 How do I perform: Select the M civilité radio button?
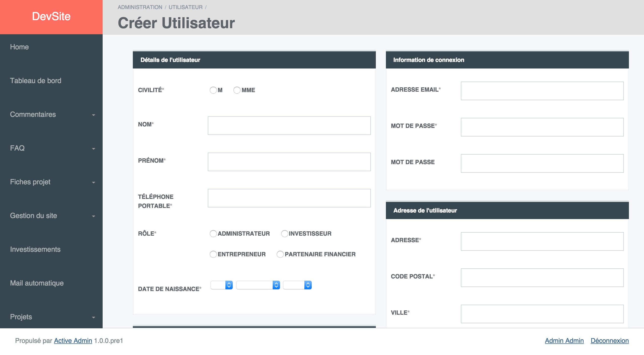(213, 90)
